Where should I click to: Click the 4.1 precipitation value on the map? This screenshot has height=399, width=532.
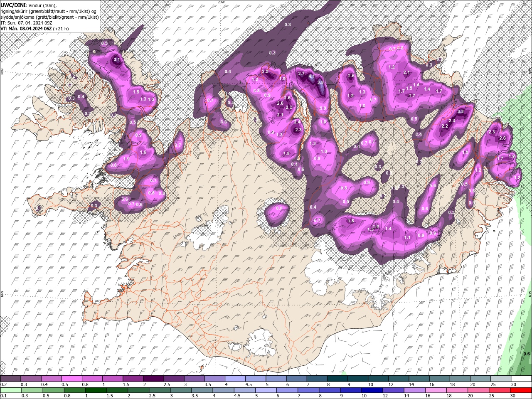tap(312, 77)
